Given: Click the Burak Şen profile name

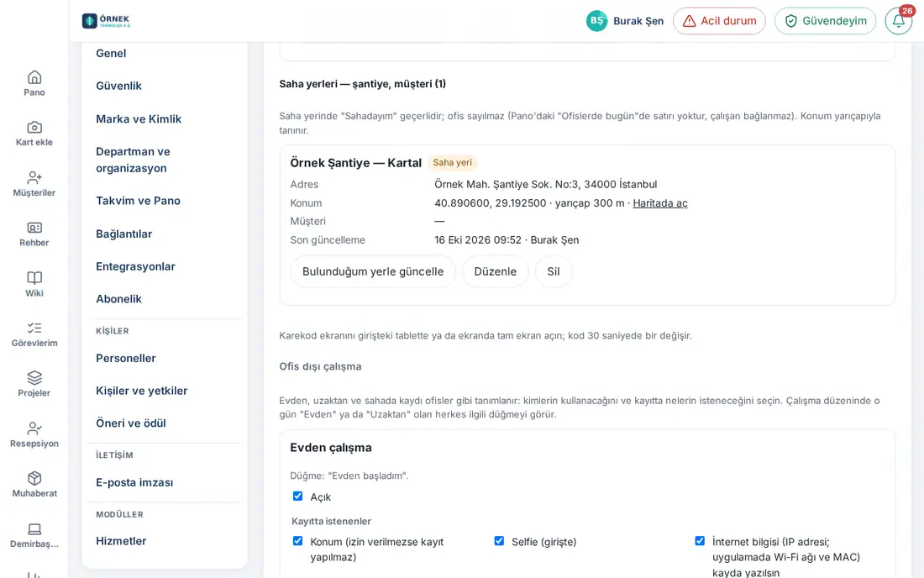Looking at the screenshot, I should [638, 21].
